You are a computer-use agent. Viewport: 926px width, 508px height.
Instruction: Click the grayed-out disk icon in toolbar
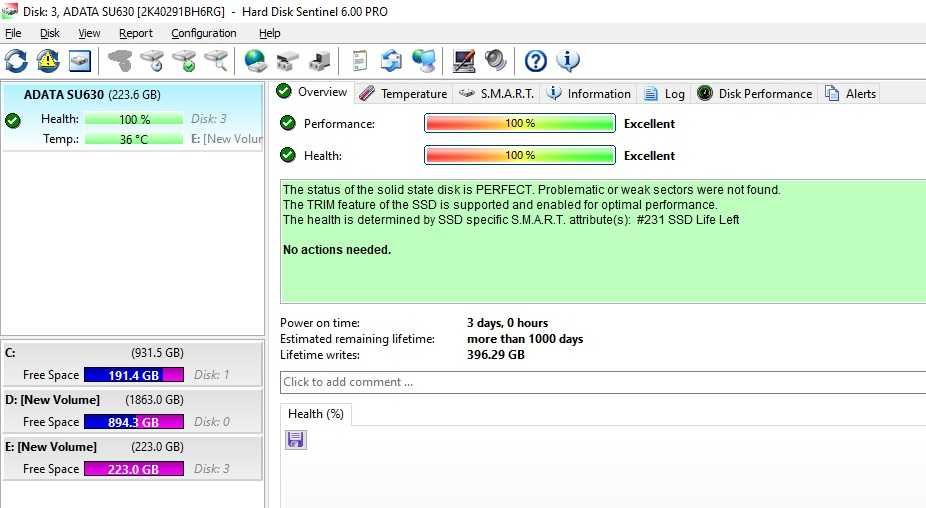[120, 61]
